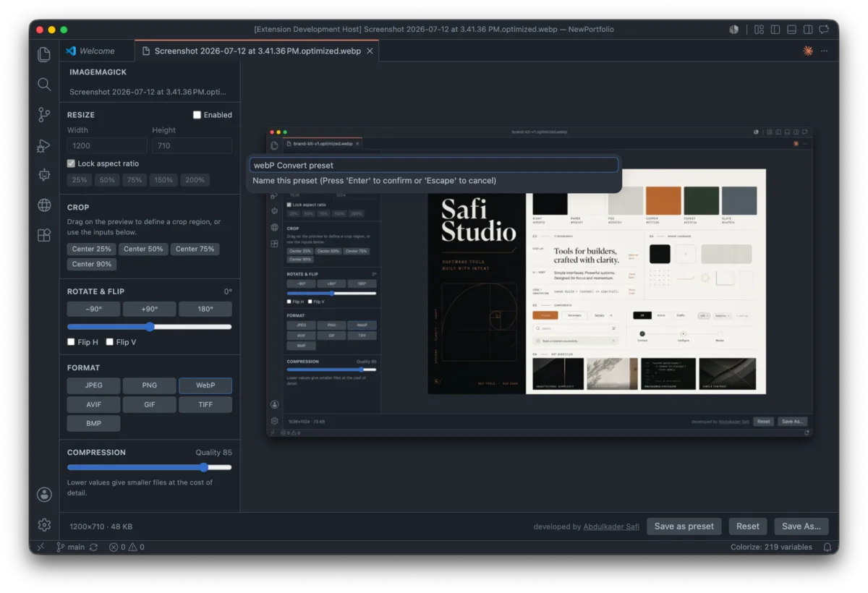Click the Width input field showing 1200
The width and height of the screenshot is (868, 593).
(107, 145)
